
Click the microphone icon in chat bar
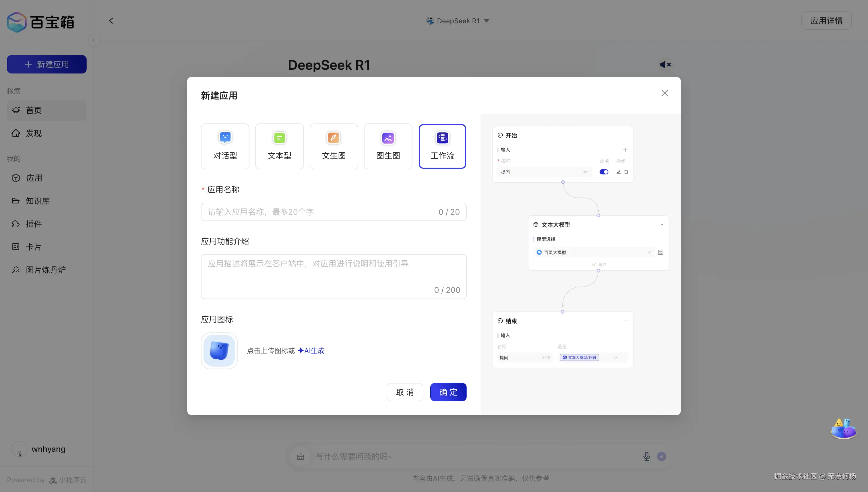coord(646,456)
